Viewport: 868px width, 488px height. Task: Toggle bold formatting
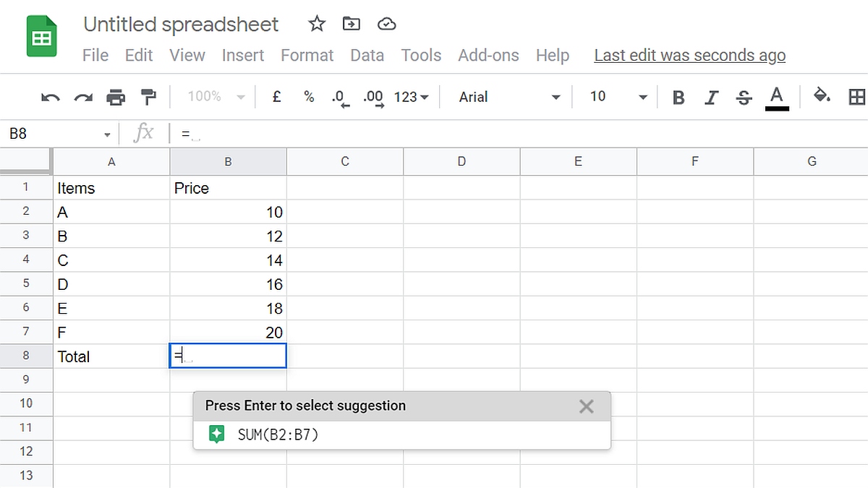tap(678, 96)
